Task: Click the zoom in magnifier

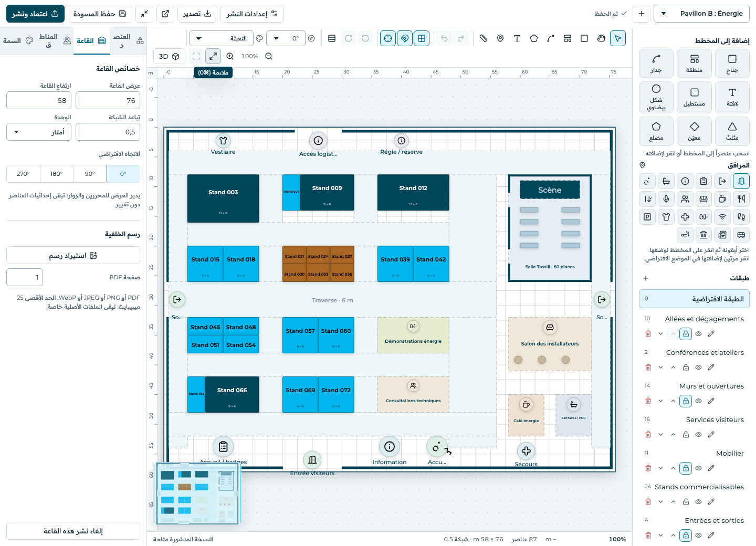Action: (x=230, y=56)
